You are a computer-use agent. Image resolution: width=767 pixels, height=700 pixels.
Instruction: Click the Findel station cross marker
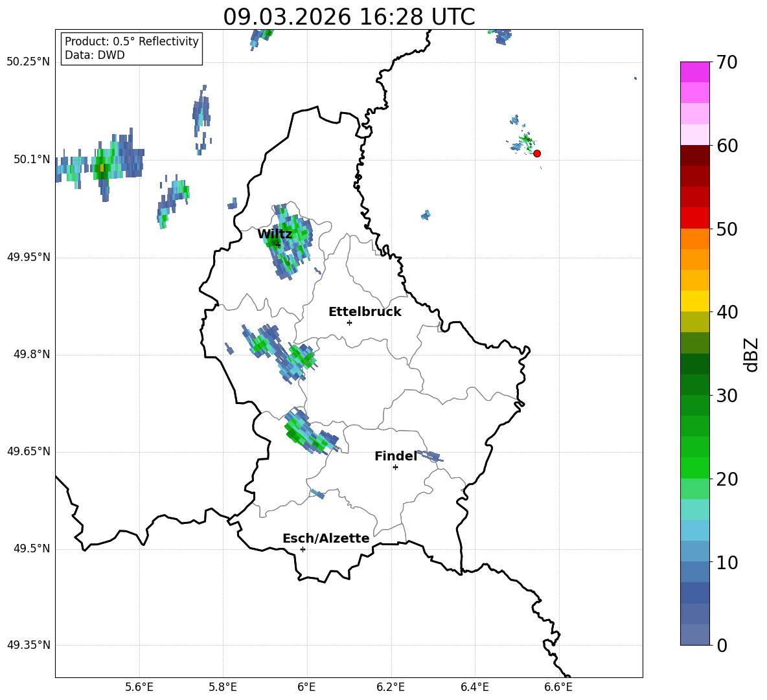click(x=395, y=467)
